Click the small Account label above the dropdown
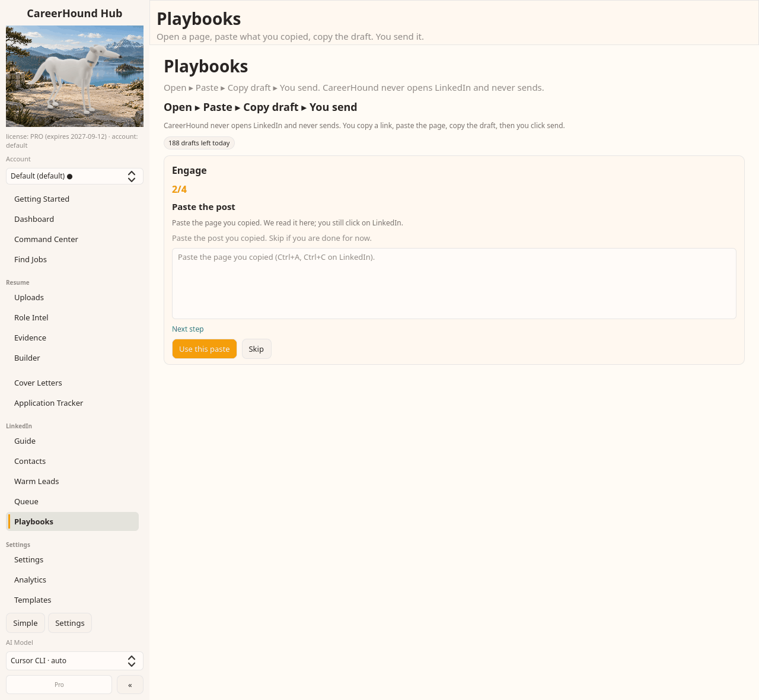 (x=18, y=159)
